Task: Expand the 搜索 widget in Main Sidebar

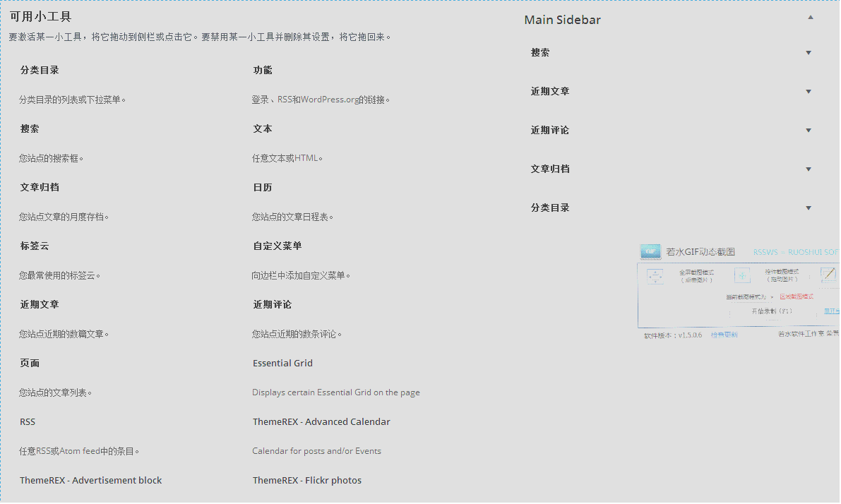Action: click(x=809, y=52)
